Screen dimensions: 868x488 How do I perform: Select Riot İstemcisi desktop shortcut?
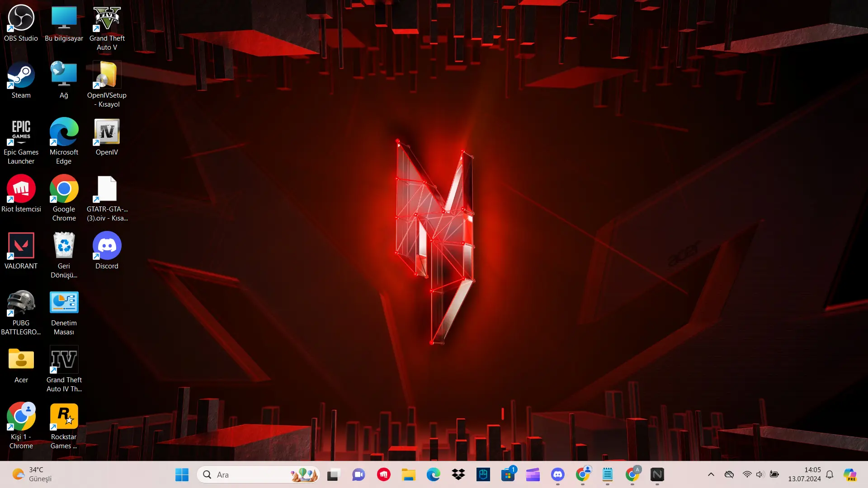point(21,194)
